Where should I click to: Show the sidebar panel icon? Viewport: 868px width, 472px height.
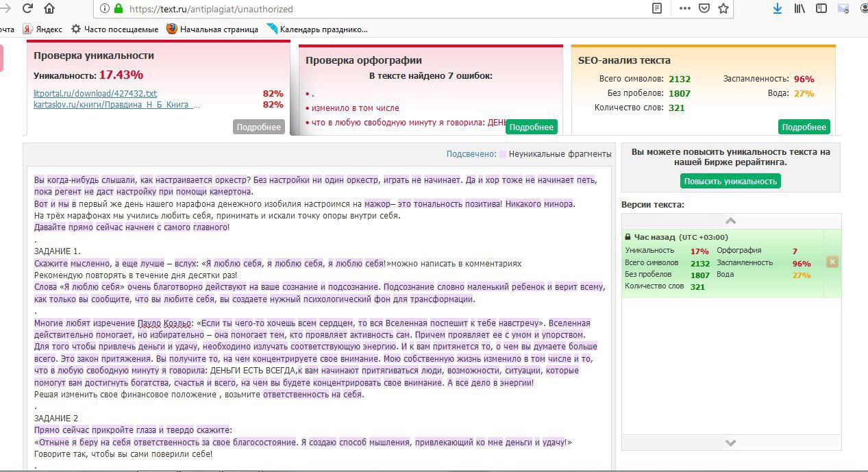tap(821, 9)
